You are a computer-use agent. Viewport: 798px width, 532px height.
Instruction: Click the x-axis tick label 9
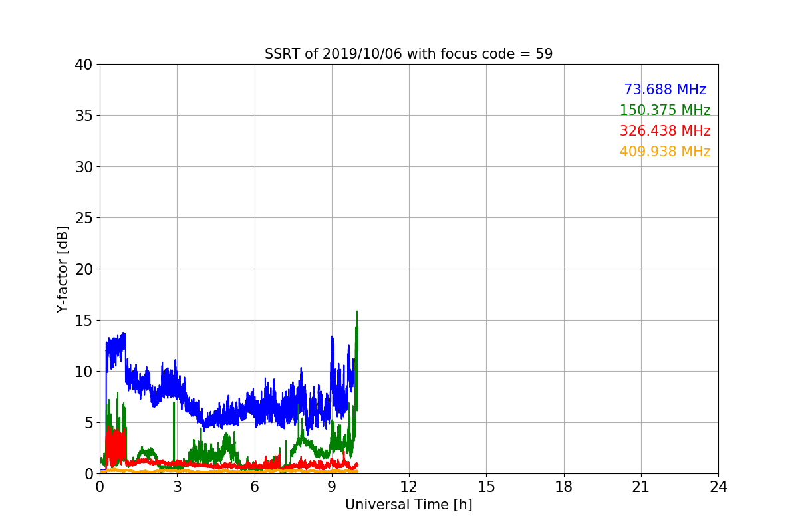(331, 487)
